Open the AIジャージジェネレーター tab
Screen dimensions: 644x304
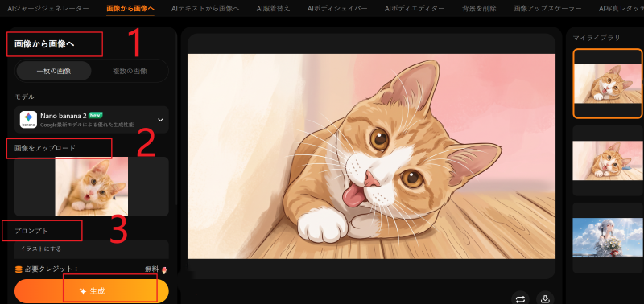click(48, 8)
